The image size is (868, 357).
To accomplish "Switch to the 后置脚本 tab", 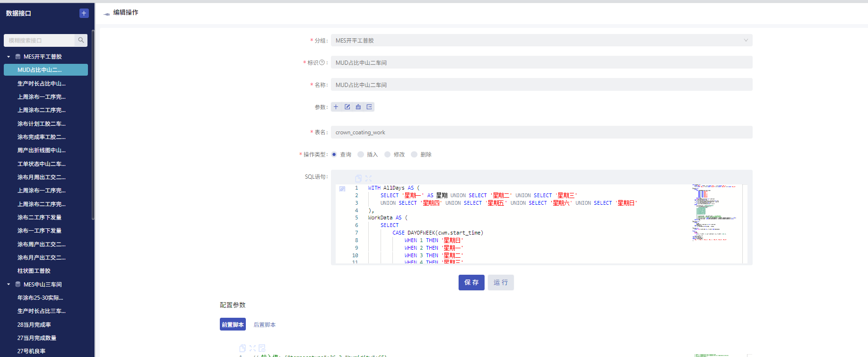I will click(x=265, y=324).
